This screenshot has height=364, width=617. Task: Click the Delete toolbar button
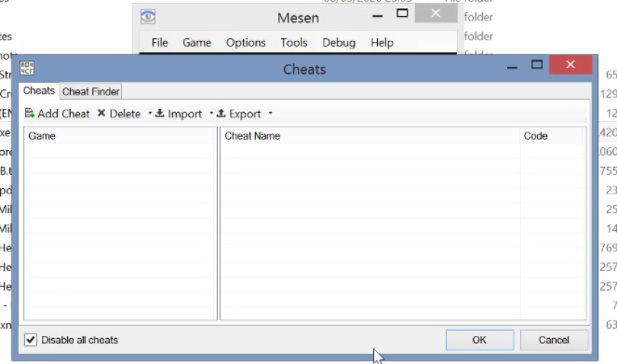(119, 113)
